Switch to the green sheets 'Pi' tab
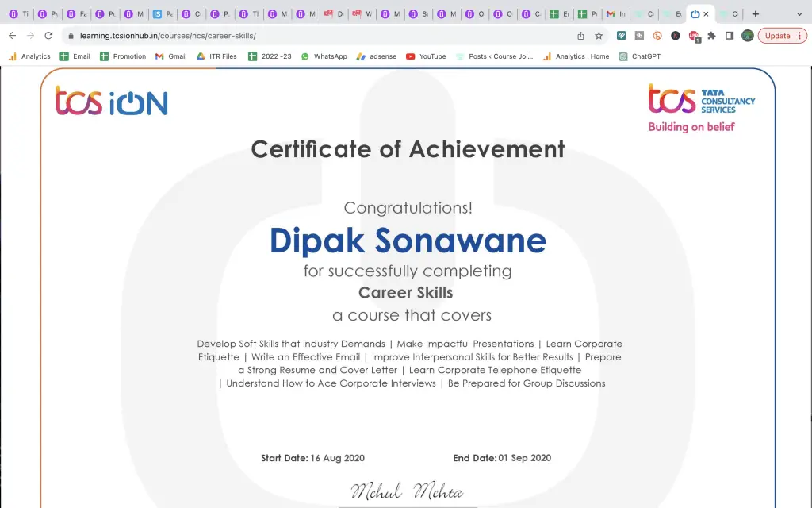 pyautogui.click(x=588, y=14)
